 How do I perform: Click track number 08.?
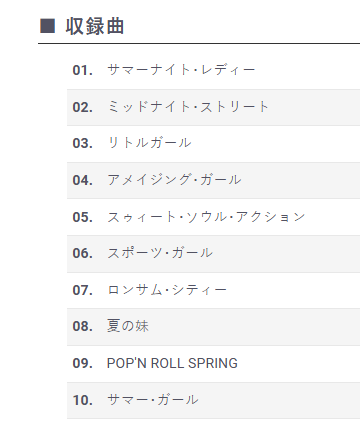pos(83,326)
